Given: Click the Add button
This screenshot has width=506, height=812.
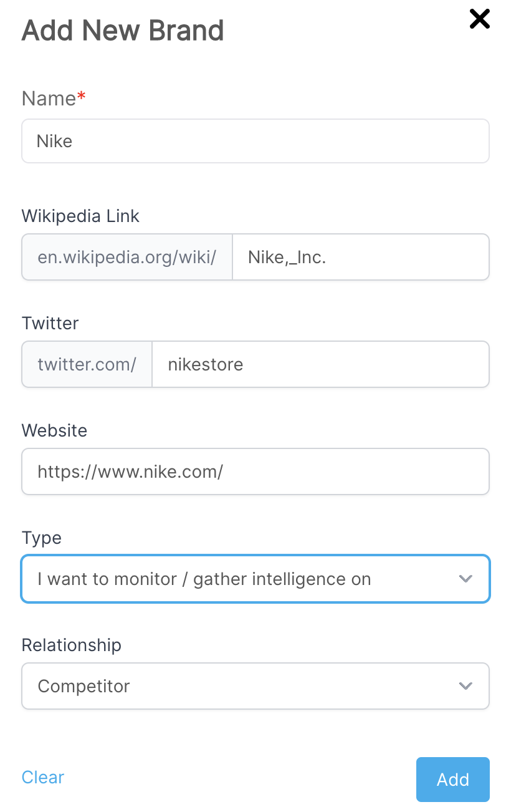Looking at the screenshot, I should tap(453, 780).
